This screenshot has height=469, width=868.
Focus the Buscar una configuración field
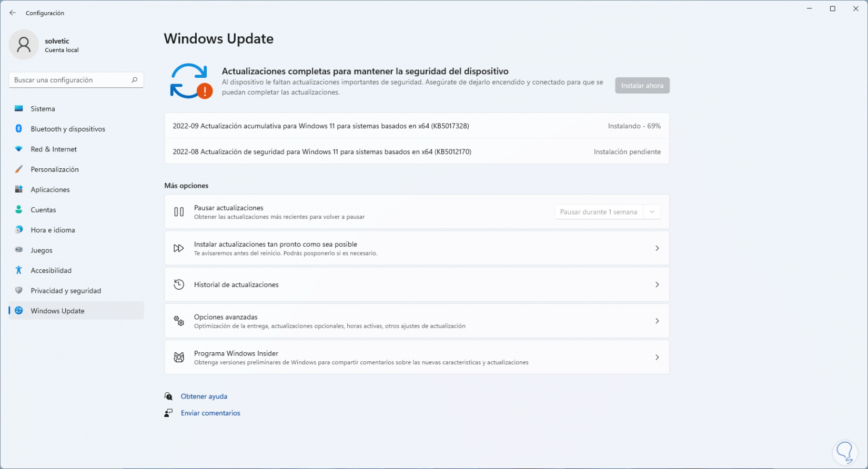(x=71, y=80)
